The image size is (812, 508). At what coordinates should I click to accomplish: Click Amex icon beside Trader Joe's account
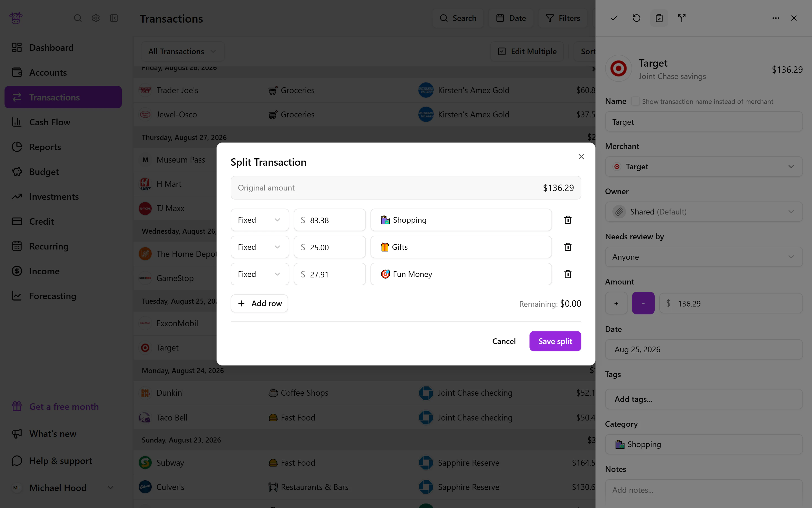[x=425, y=90]
